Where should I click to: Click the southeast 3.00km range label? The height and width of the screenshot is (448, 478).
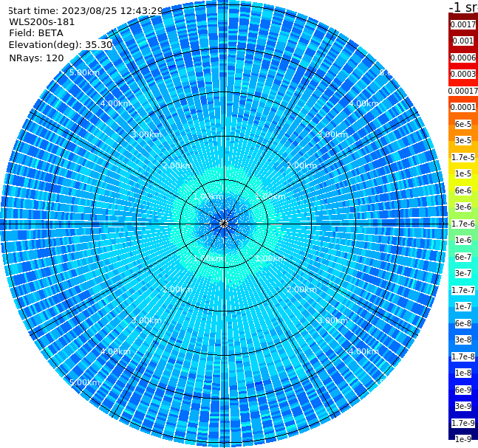(332, 320)
